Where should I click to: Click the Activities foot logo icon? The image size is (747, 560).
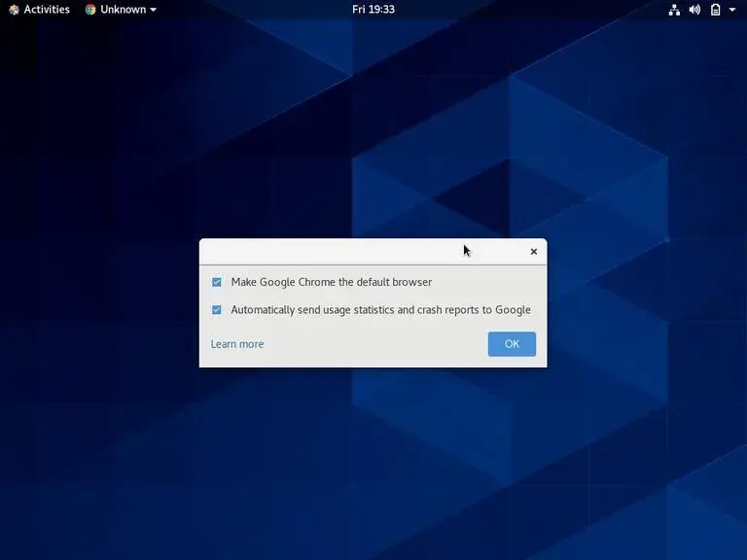click(14, 10)
